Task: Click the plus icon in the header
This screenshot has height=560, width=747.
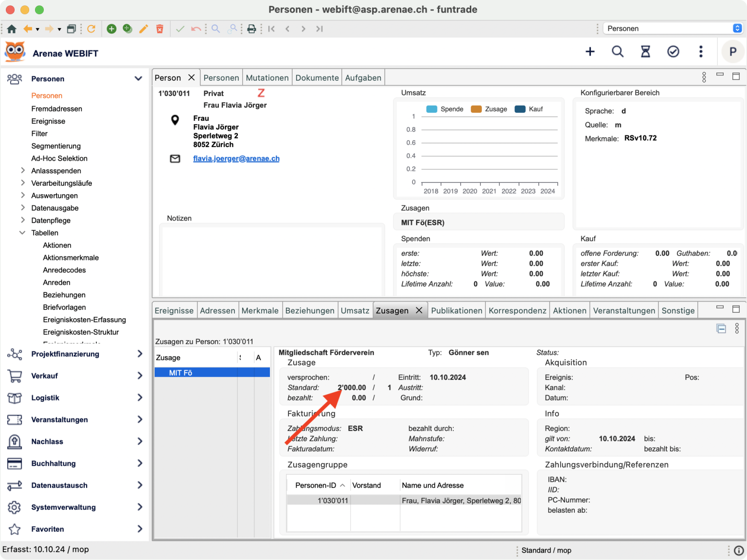Action: tap(590, 52)
